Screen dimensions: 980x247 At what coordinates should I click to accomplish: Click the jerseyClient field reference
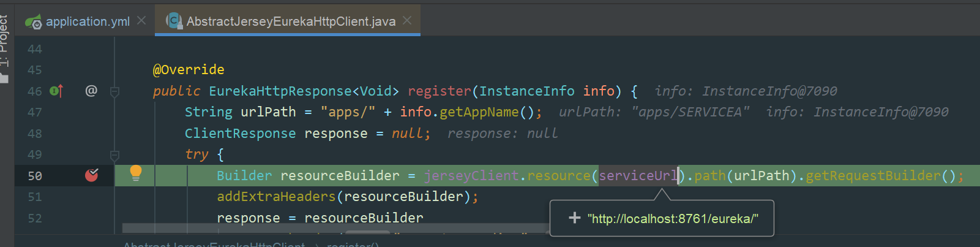click(x=471, y=176)
